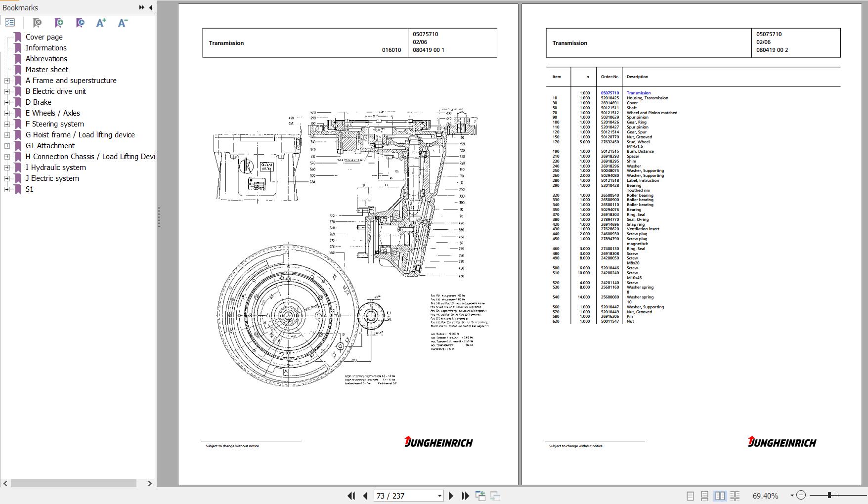This screenshot has height=504, width=868.
Task: Open the zoom level dropdown arrow
Action: click(x=792, y=495)
